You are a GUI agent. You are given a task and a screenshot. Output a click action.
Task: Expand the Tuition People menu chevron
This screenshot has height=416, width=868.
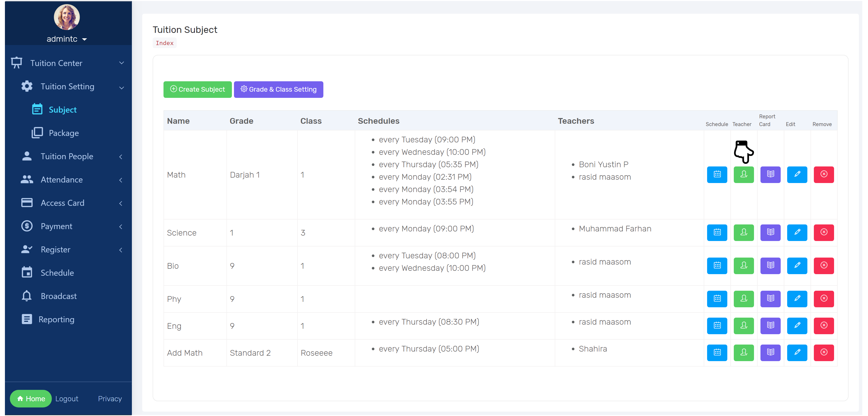point(121,157)
